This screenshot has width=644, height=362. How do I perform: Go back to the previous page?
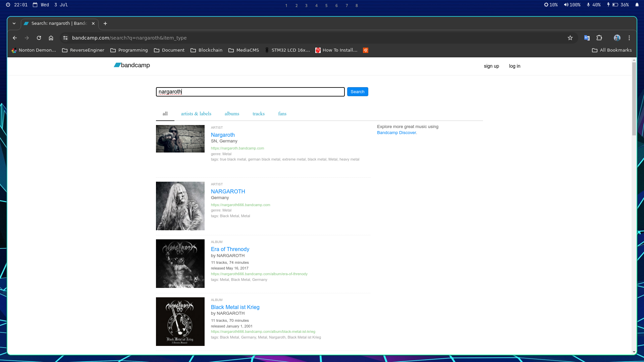pyautogui.click(x=14, y=38)
